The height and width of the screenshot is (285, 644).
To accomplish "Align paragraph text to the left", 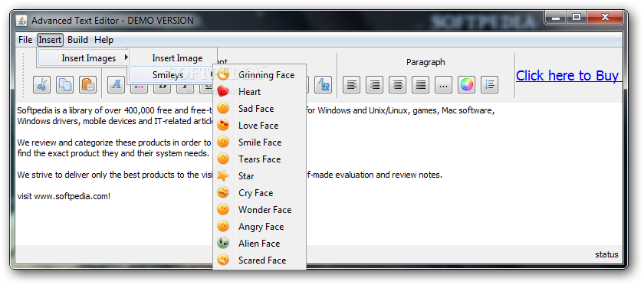I will pyautogui.click(x=352, y=84).
